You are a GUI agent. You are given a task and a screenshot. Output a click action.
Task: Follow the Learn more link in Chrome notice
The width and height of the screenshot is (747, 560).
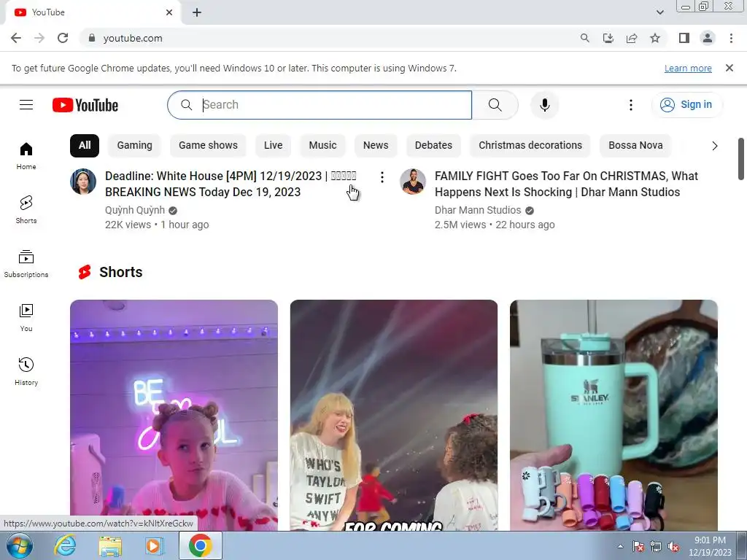[x=688, y=68]
